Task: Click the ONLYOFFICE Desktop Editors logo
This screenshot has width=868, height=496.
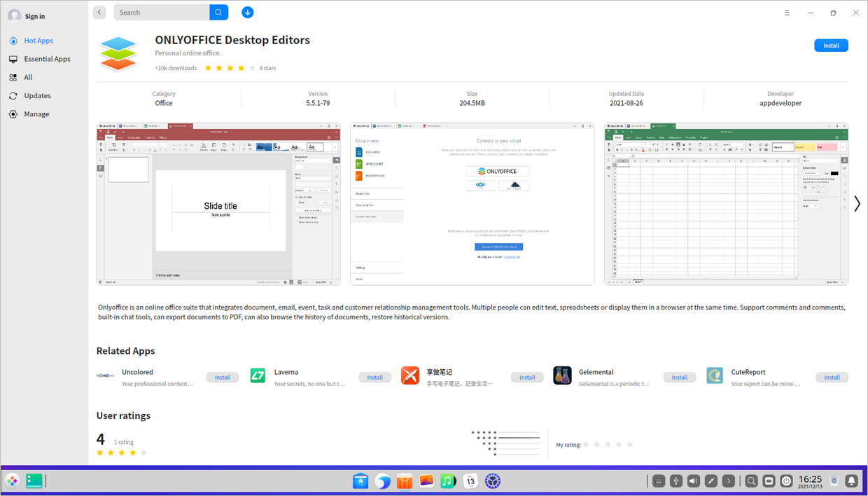Action: click(x=118, y=54)
